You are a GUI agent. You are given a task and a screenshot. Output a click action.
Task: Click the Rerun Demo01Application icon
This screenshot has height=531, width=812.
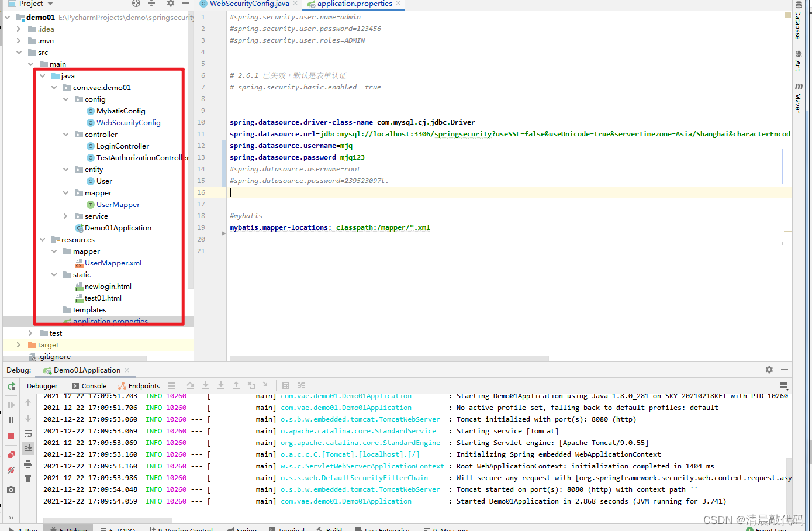11,387
